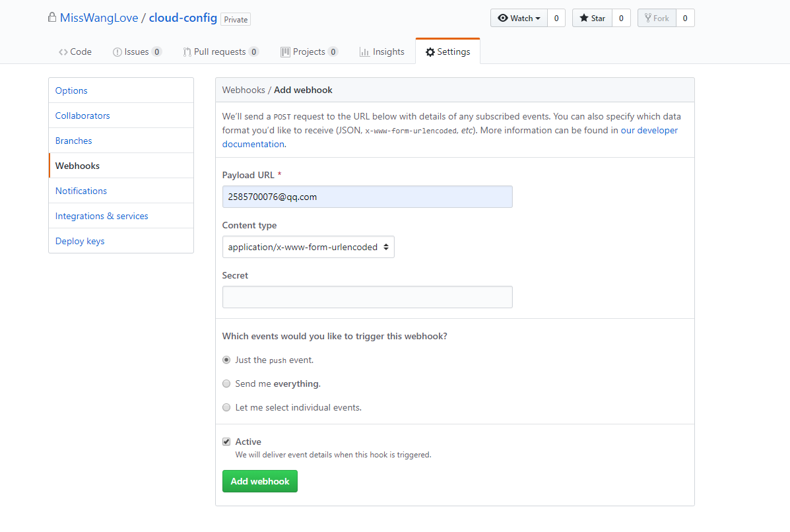Open Collaborators in the settings sidebar
The height and width of the screenshot is (532, 790).
tap(121, 116)
